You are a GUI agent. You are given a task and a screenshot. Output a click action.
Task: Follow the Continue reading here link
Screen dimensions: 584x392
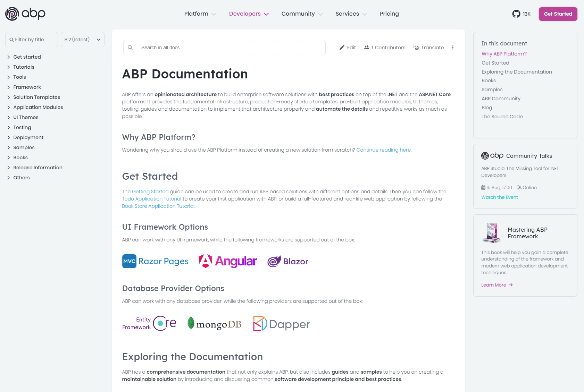point(384,150)
